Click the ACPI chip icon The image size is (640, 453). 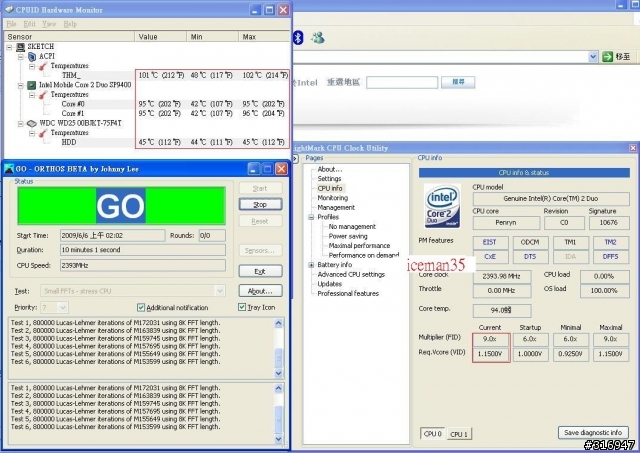32,56
